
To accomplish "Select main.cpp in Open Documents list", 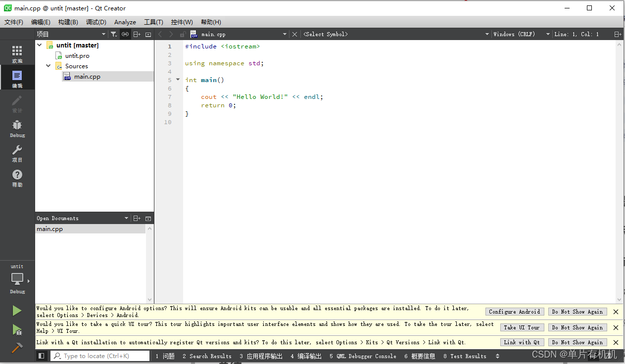I will point(91,229).
